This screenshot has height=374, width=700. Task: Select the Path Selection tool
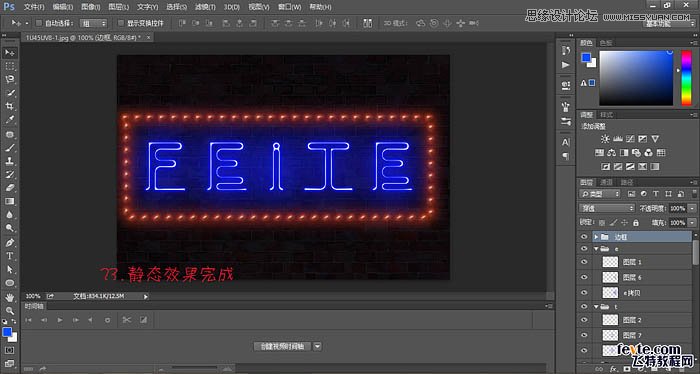click(x=9, y=269)
